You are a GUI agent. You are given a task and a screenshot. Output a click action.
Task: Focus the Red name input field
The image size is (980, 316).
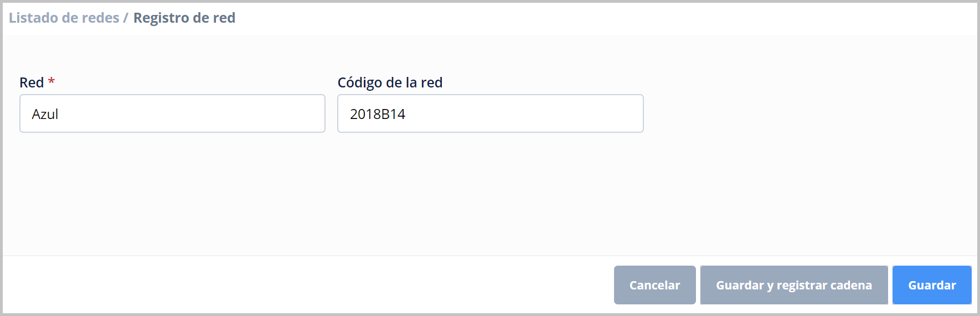tap(172, 114)
